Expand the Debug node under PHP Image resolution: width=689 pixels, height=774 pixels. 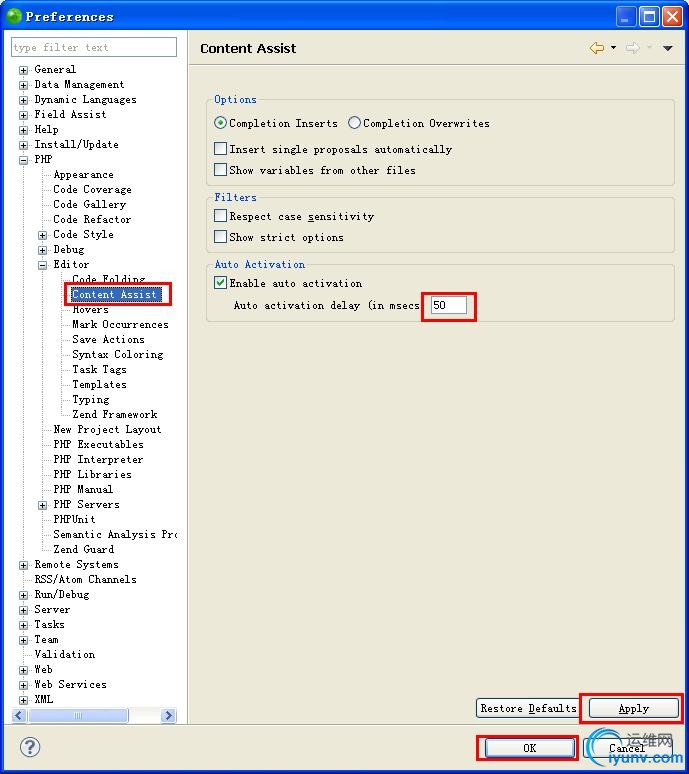(42, 250)
